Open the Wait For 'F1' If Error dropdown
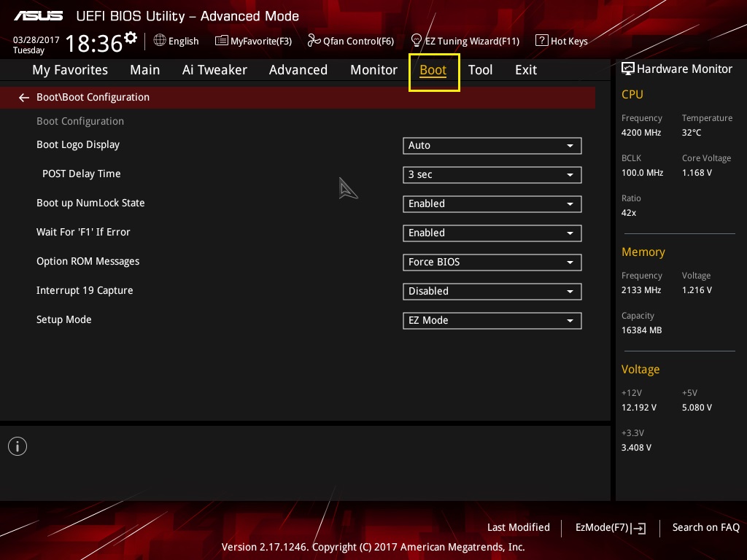Viewport: 747px width, 560px height. point(492,233)
